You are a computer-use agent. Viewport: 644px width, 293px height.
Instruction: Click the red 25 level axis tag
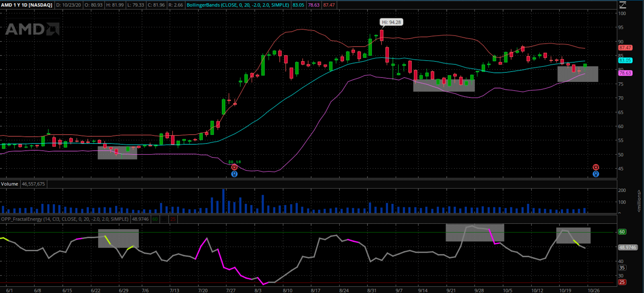[622, 282]
